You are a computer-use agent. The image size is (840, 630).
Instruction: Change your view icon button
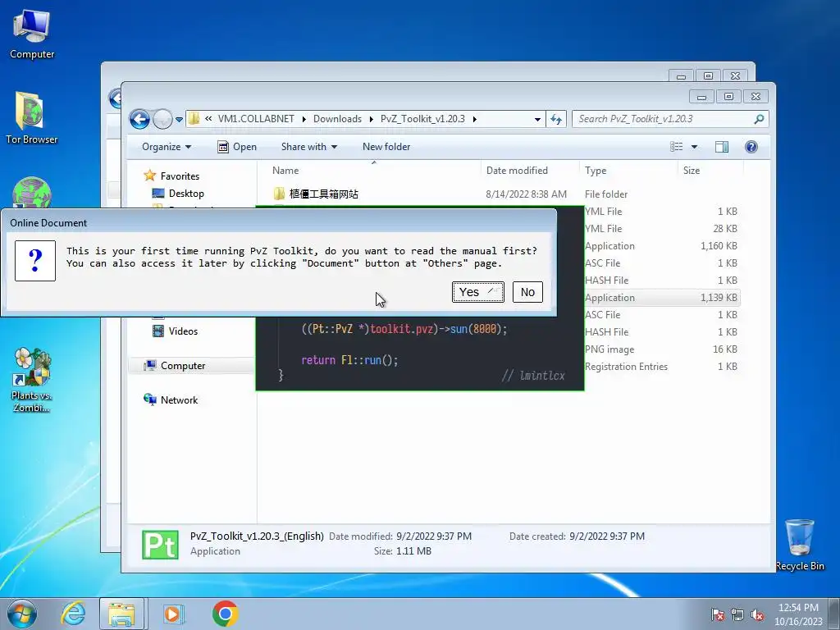[x=677, y=147]
